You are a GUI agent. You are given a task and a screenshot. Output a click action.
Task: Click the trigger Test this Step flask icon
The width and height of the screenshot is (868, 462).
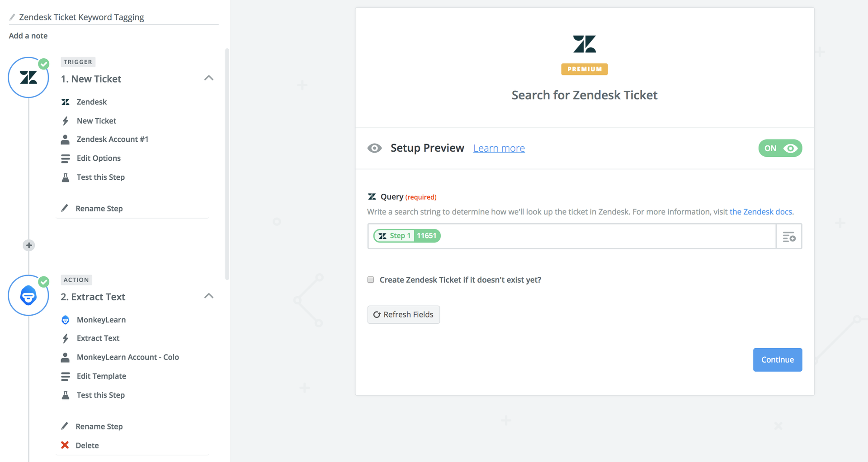(66, 177)
